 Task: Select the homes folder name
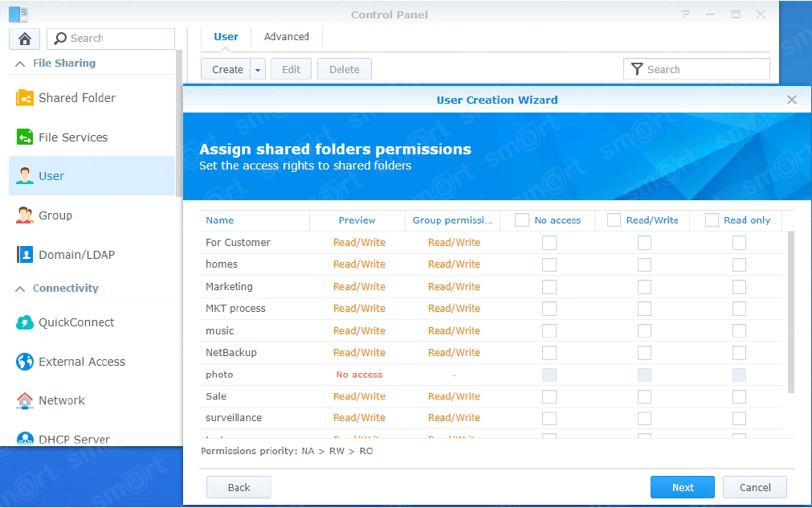point(222,264)
